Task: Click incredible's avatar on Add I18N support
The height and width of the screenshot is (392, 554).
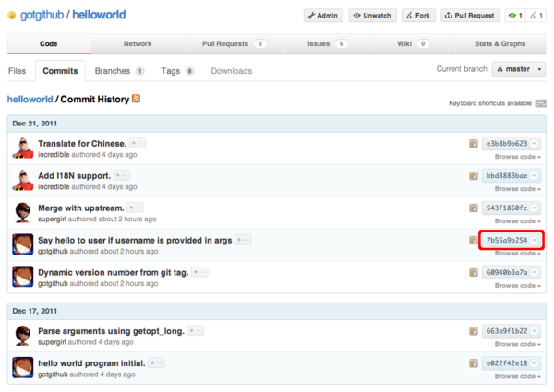Action: tap(23, 180)
